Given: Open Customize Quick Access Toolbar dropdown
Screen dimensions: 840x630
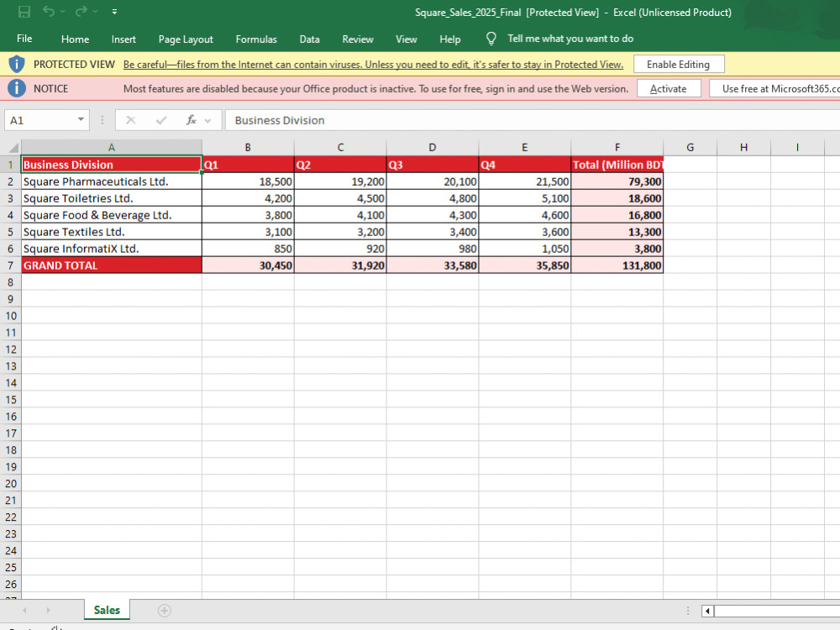Looking at the screenshot, I should pyautogui.click(x=114, y=11).
